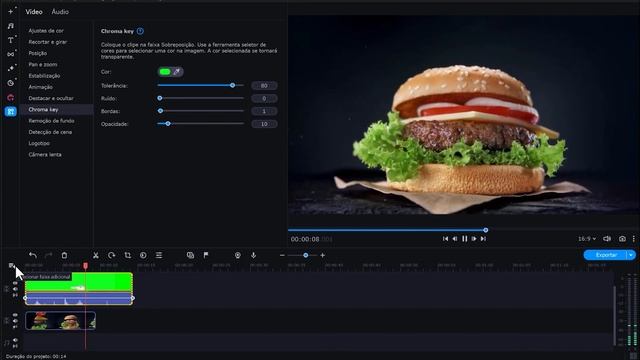Click the green chroma key color swatch
The image size is (640, 360).
pos(165,72)
